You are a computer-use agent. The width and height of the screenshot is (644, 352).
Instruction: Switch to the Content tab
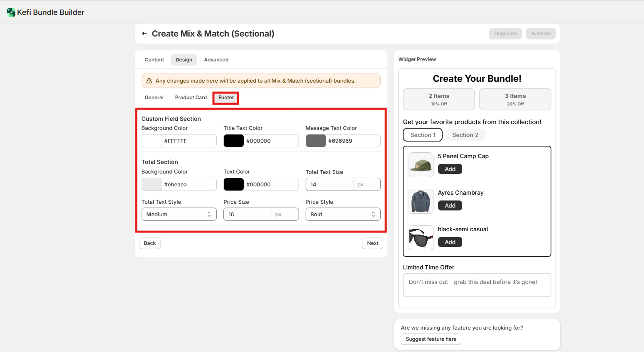154,60
